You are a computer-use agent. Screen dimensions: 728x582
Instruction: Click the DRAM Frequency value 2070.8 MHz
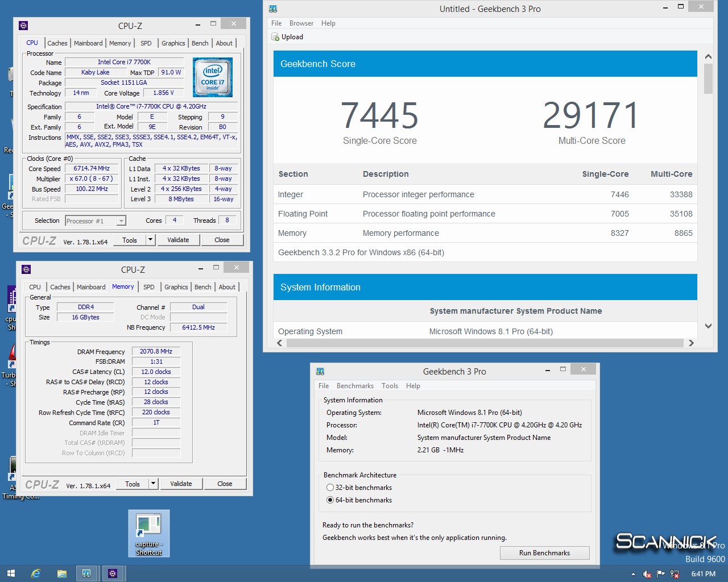coord(156,351)
